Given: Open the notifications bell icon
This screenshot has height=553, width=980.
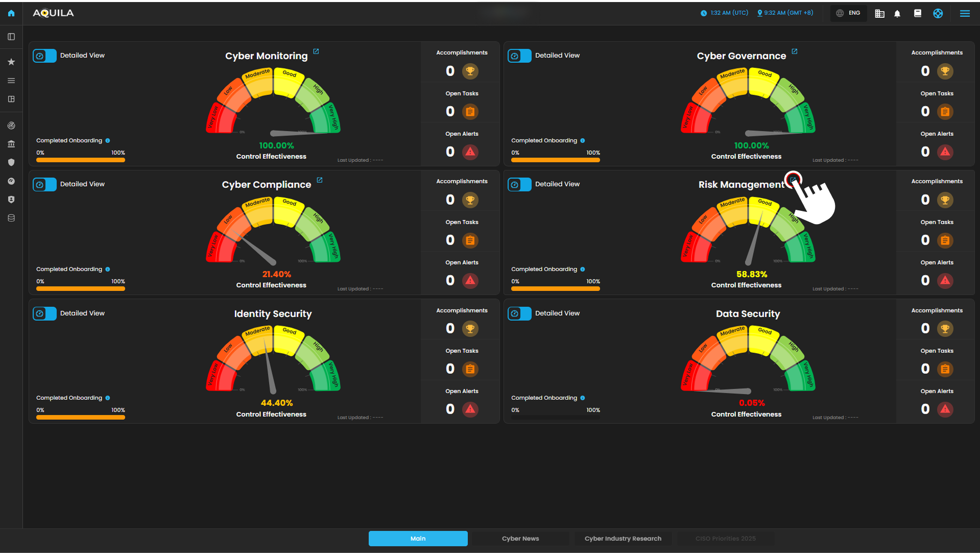Looking at the screenshot, I should (897, 14).
